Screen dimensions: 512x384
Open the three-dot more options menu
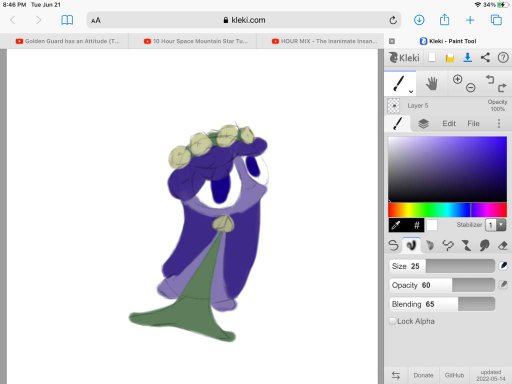coord(499,124)
